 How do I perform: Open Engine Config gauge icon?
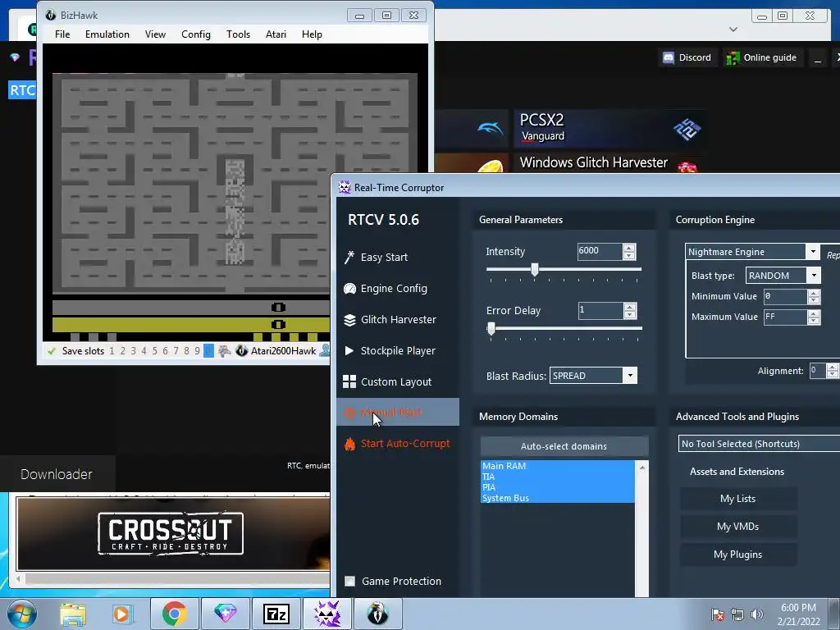click(x=349, y=289)
